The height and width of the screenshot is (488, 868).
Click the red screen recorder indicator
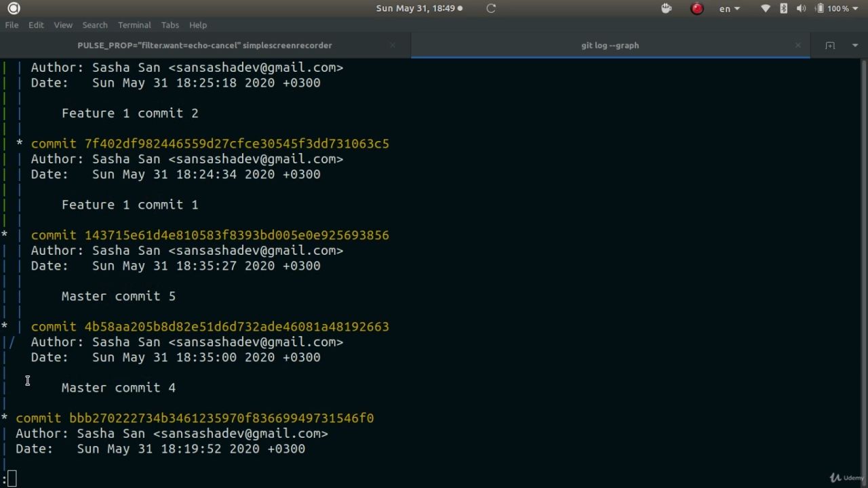click(x=696, y=9)
